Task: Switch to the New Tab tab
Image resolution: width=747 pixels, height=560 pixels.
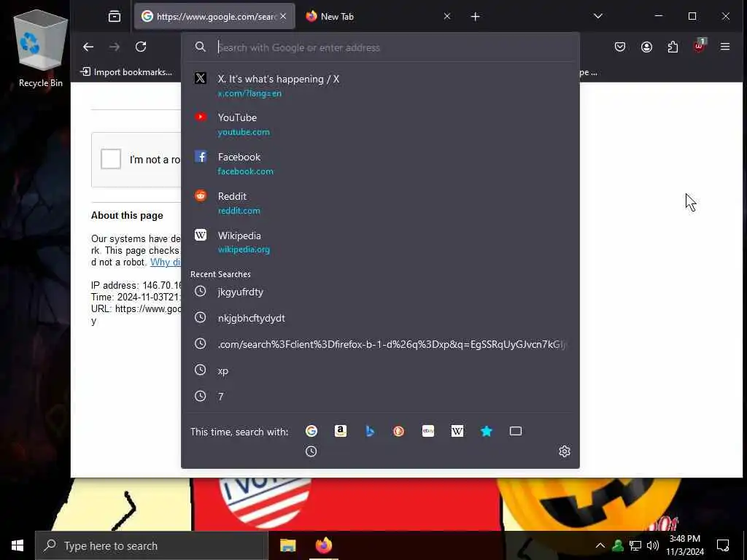Action: (379, 17)
